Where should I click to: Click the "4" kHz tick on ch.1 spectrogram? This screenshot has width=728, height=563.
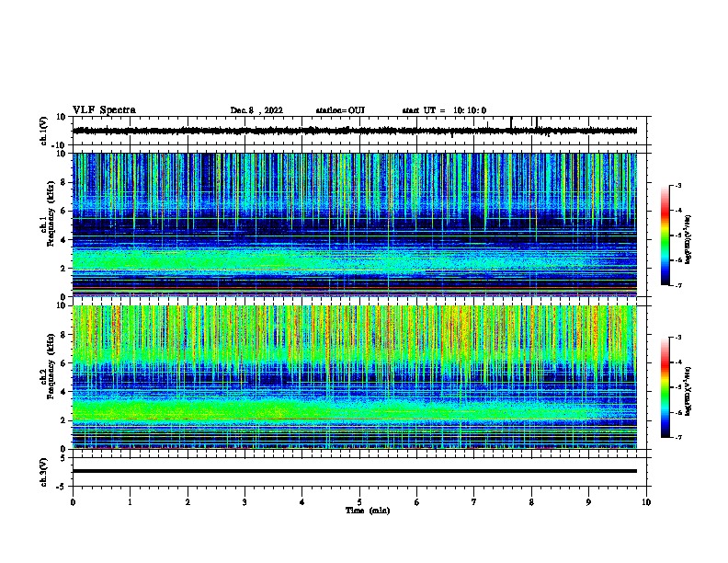(x=63, y=240)
